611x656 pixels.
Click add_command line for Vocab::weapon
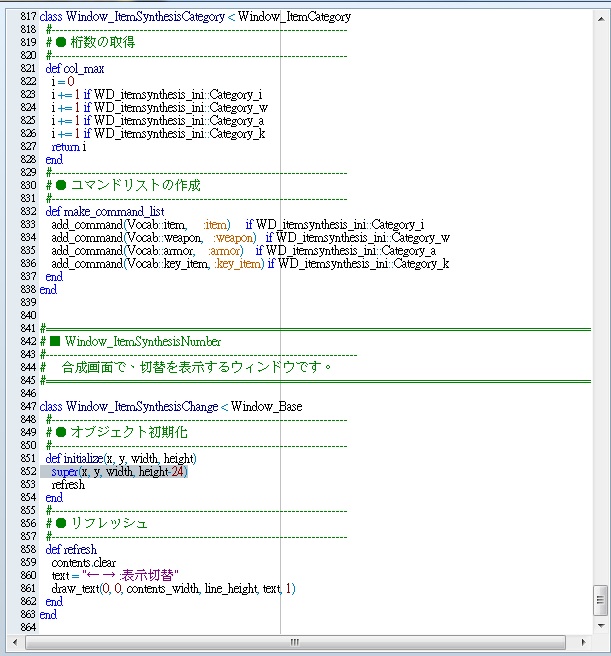point(250,238)
